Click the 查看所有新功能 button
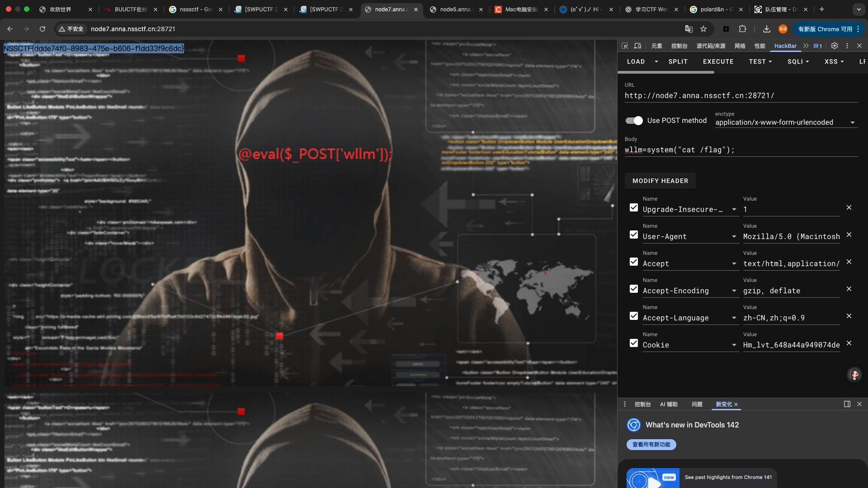The width and height of the screenshot is (868, 488). coord(651,445)
